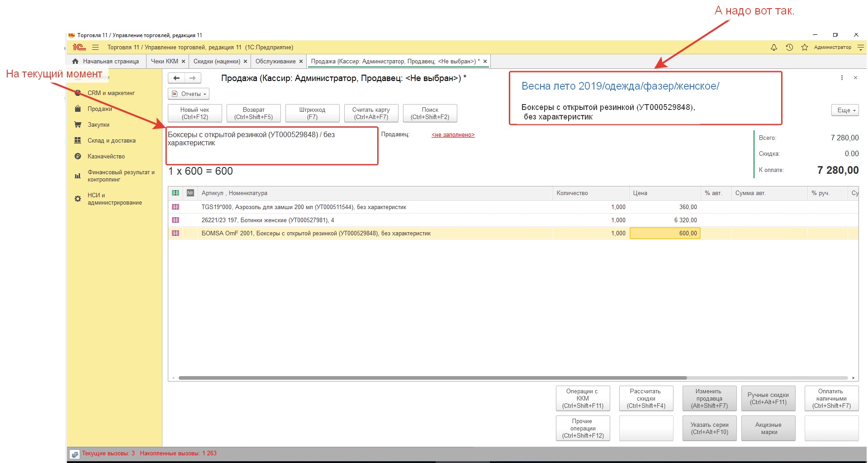Click the Оплатить наличными button
868x463 pixels.
(x=831, y=398)
